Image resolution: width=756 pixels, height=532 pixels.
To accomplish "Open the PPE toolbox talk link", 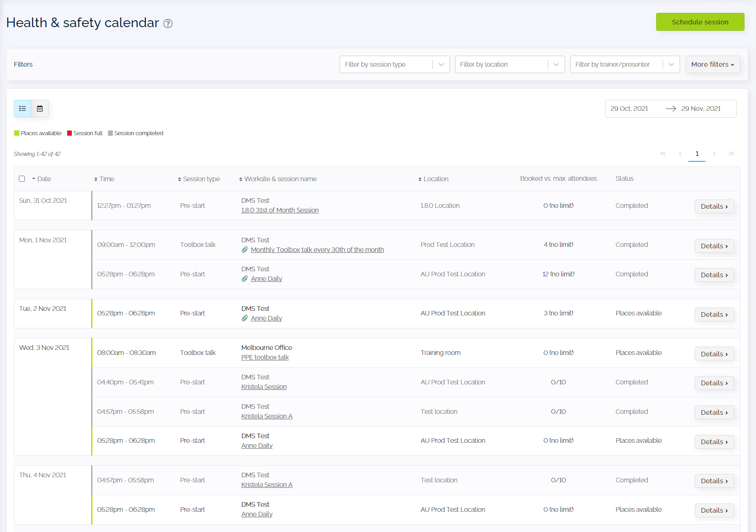I will (x=265, y=357).
